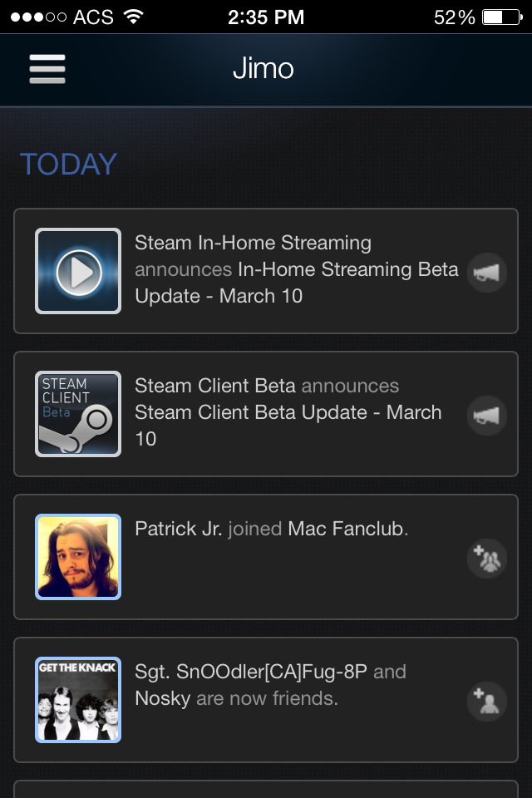The height and width of the screenshot is (798, 532).
Task: Tap group-join icon beside Patrick Jr. entry
Action: [x=487, y=558]
